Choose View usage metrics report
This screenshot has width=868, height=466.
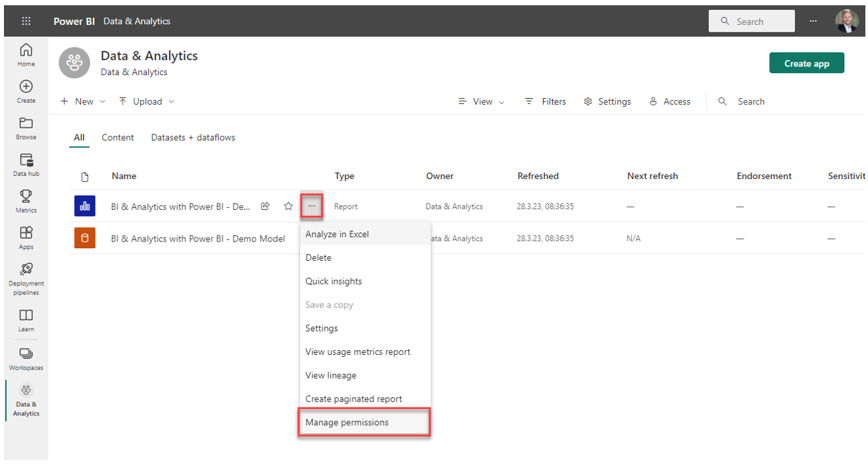point(365,351)
